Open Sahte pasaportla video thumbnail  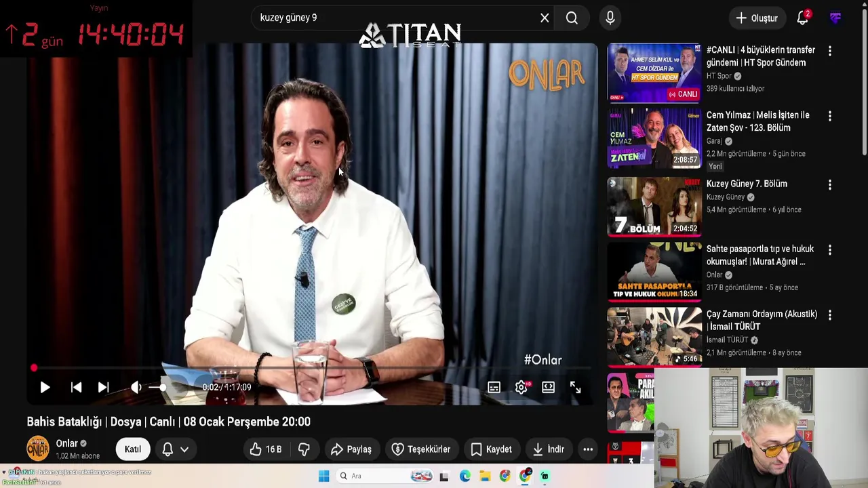[654, 271]
